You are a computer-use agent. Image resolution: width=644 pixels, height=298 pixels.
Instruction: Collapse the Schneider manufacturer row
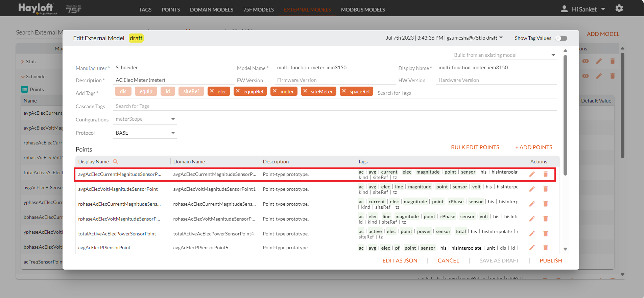[23, 77]
